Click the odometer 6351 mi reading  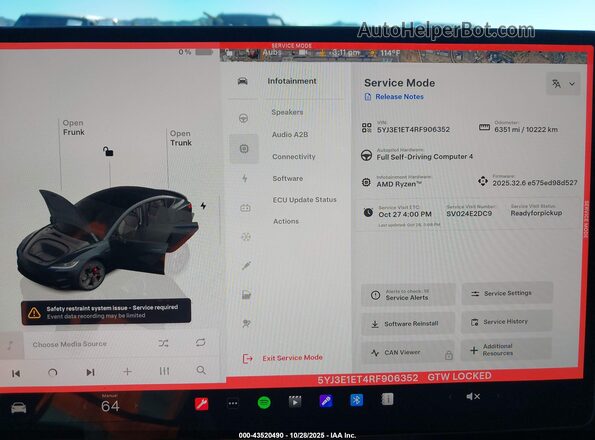(526, 129)
